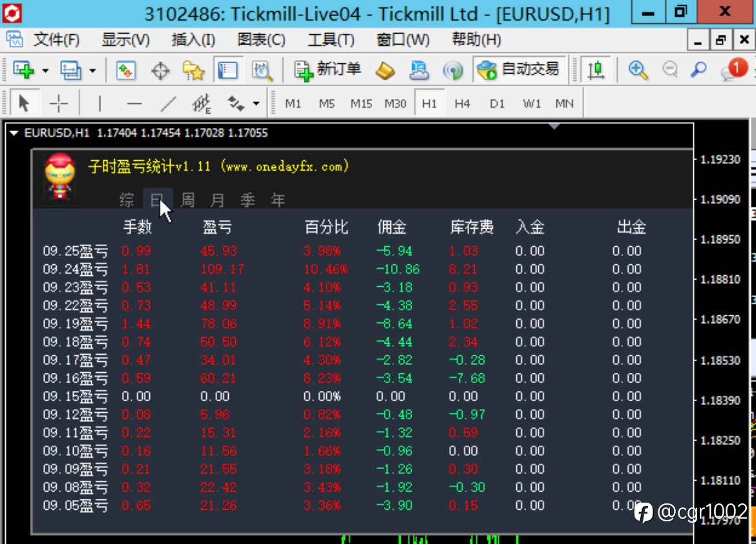The height and width of the screenshot is (544, 756).
Task: Select the 年 yearly tab
Action: pyautogui.click(x=278, y=200)
